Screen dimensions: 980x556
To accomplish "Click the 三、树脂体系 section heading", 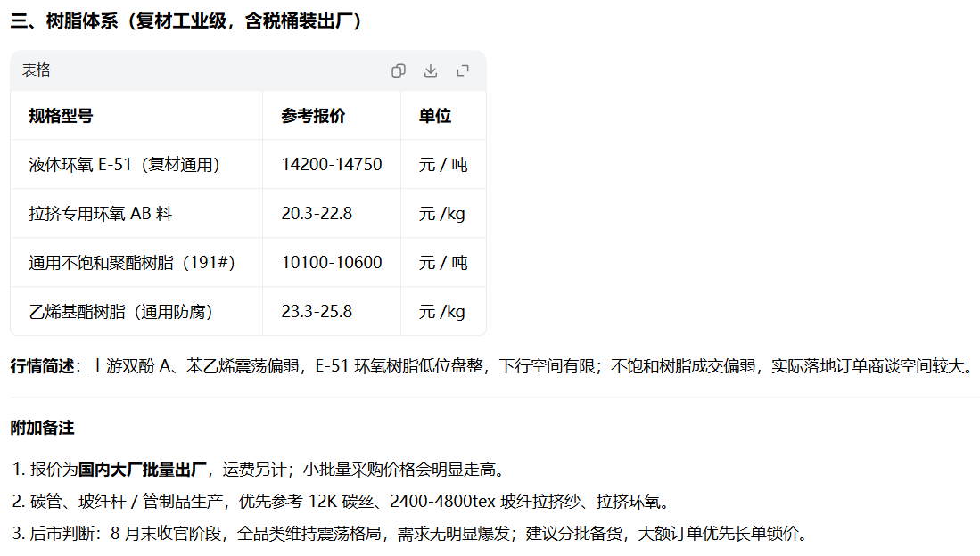I will 185,20.
